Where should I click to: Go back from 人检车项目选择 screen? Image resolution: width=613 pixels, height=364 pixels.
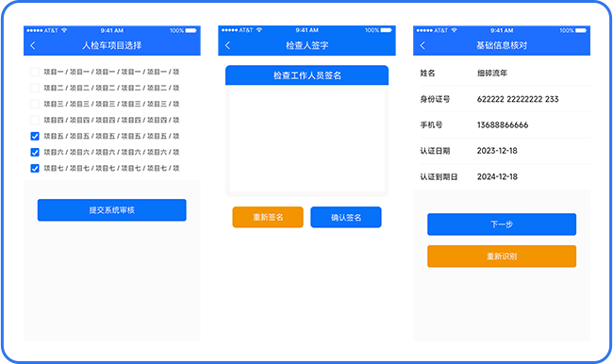click(33, 45)
